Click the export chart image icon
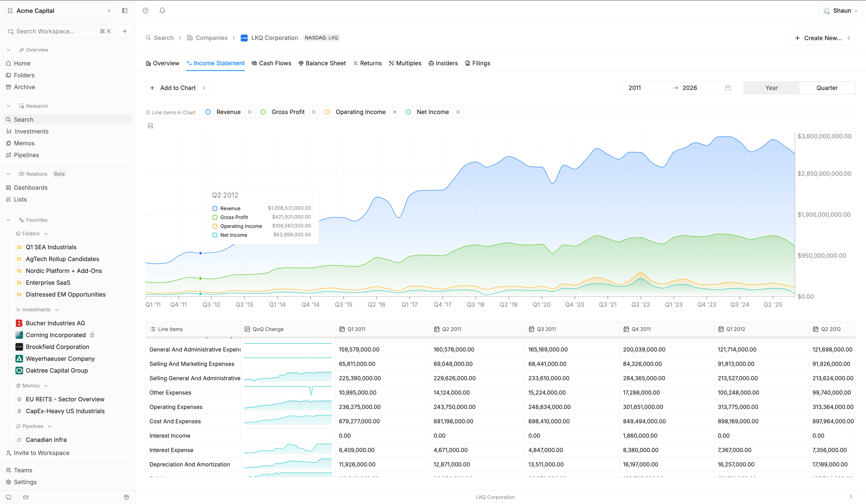 click(x=151, y=126)
